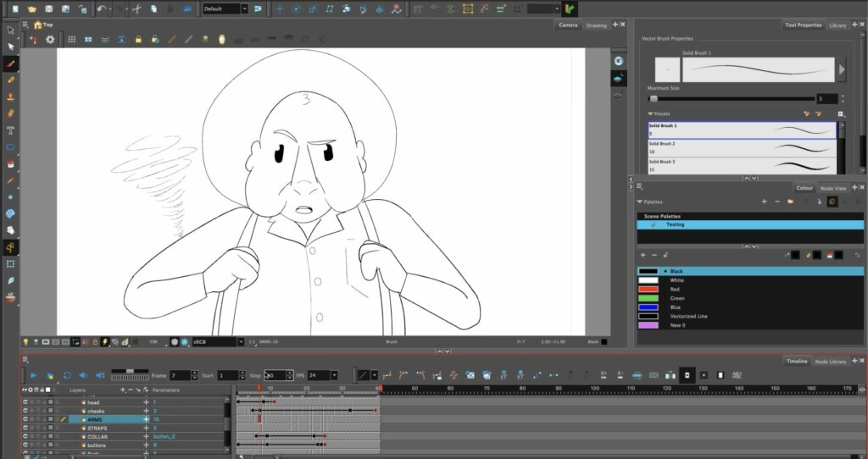Select the Paint bucket tool
Screen dimensions: 868x459
coord(10,163)
